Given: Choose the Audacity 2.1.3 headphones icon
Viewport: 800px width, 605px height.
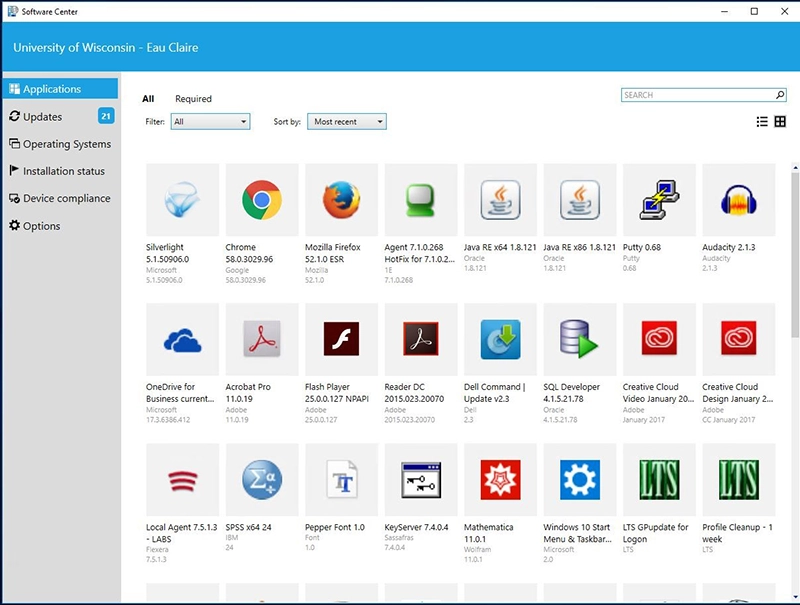Looking at the screenshot, I should [739, 199].
